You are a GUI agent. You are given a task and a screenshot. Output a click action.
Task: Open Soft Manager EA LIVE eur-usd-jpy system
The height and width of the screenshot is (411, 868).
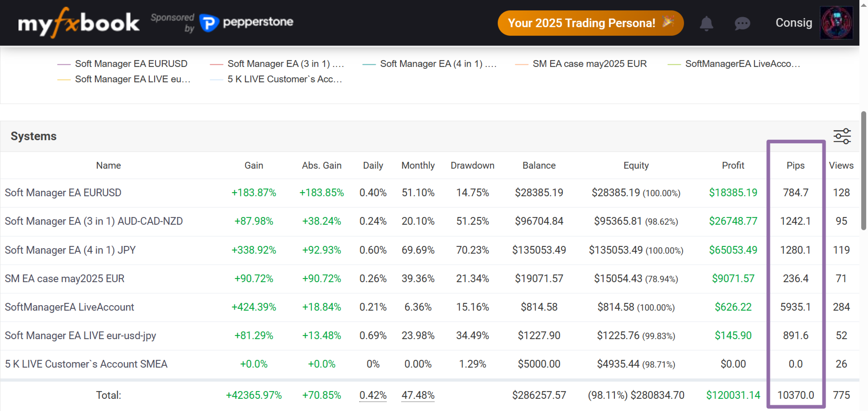80,335
